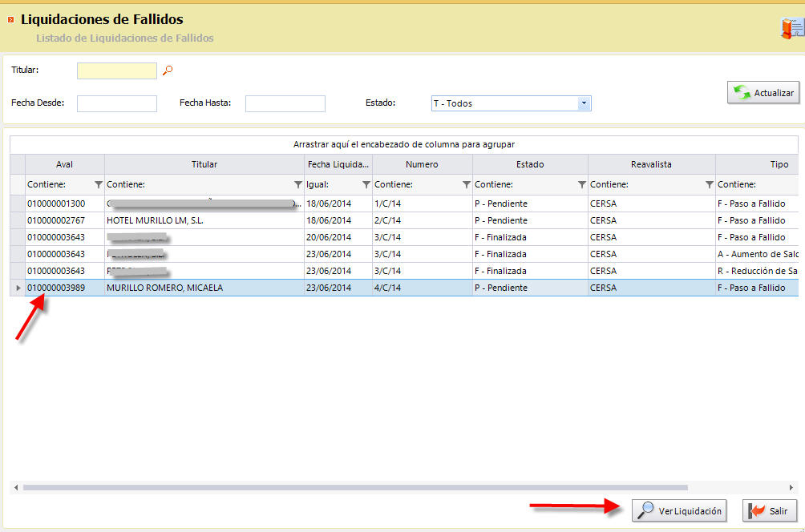Select the MURILLO ROMERO, MICAELA cell
Viewport: 805px width, 532px height.
pos(204,288)
